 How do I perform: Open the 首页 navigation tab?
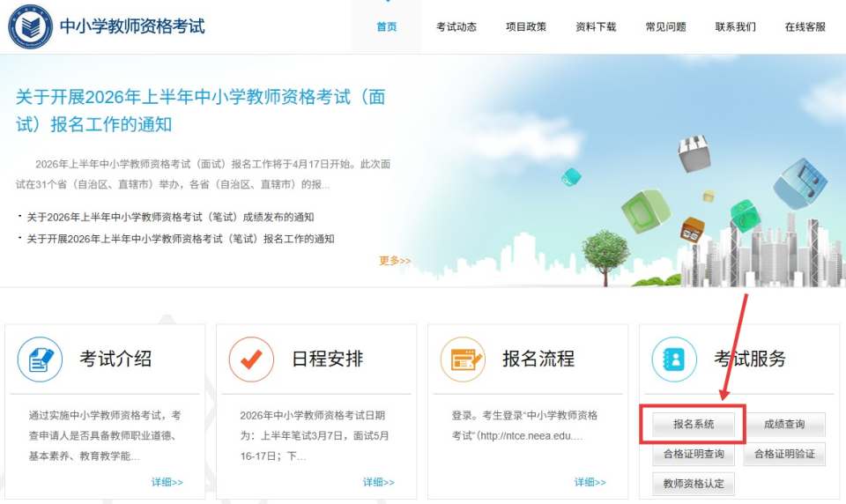pyautogui.click(x=386, y=27)
